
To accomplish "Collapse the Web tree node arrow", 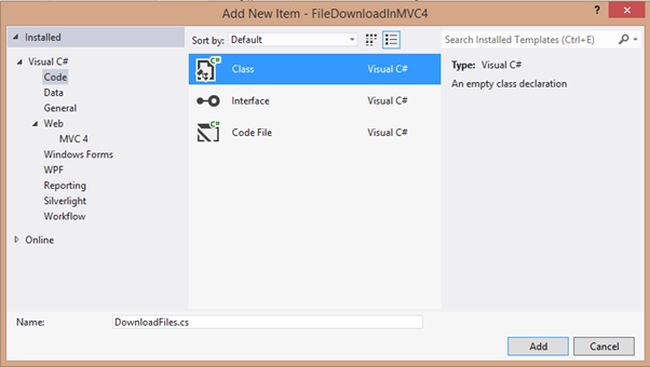I will (35, 124).
